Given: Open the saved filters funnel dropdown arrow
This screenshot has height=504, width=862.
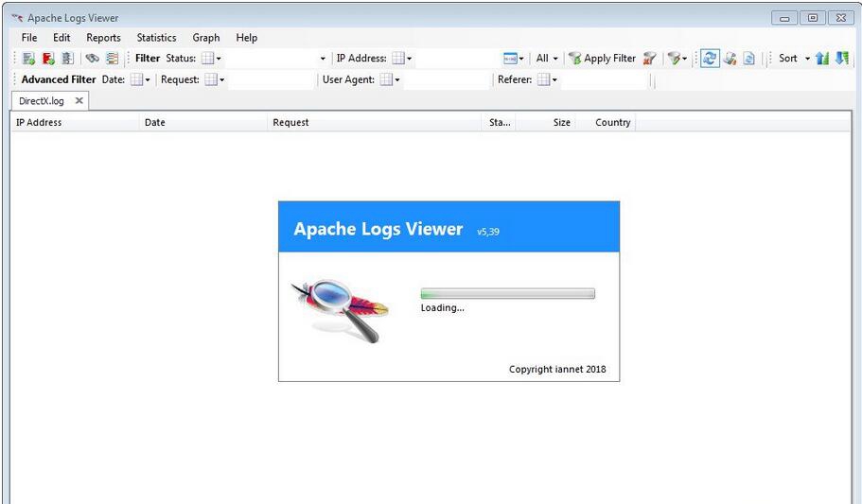Looking at the screenshot, I should (684, 59).
